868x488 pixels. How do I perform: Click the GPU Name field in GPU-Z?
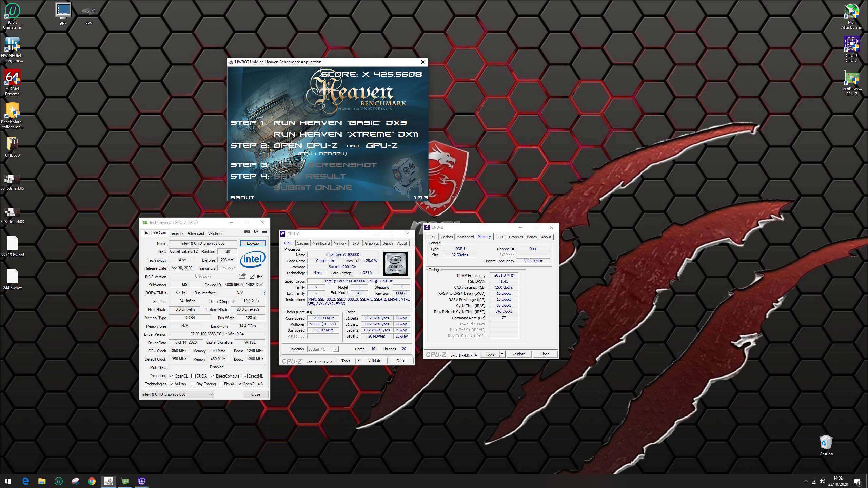coord(203,243)
